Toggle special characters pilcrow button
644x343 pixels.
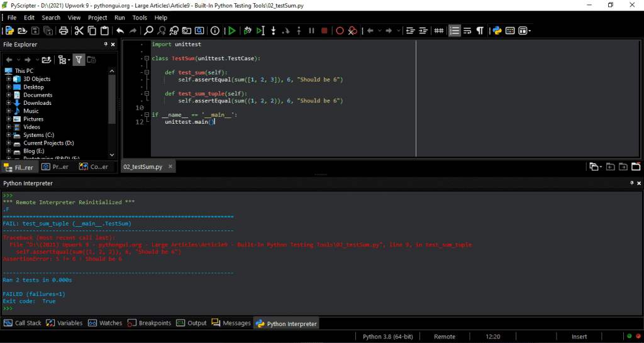(x=479, y=31)
